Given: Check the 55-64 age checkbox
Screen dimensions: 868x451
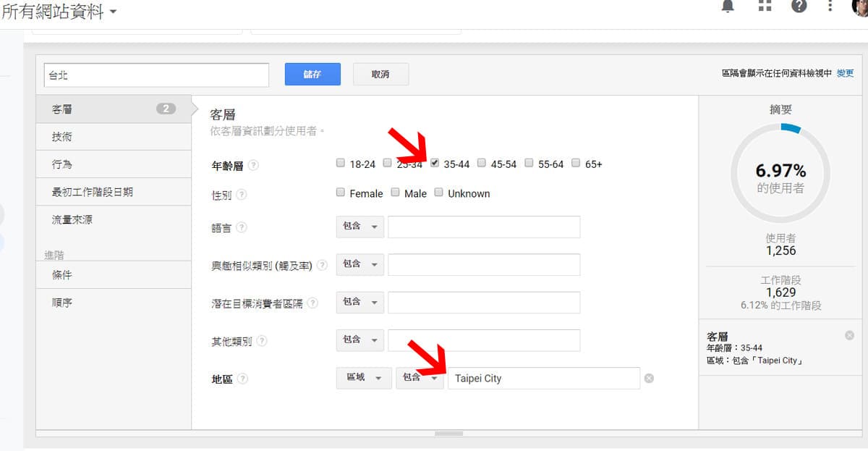Looking at the screenshot, I should 529,163.
